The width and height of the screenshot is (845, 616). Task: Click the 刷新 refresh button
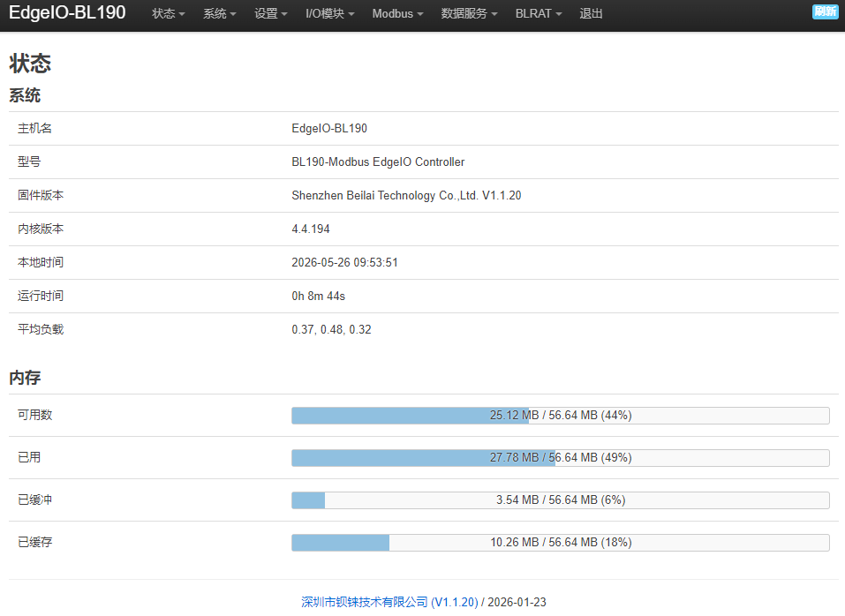click(x=825, y=11)
